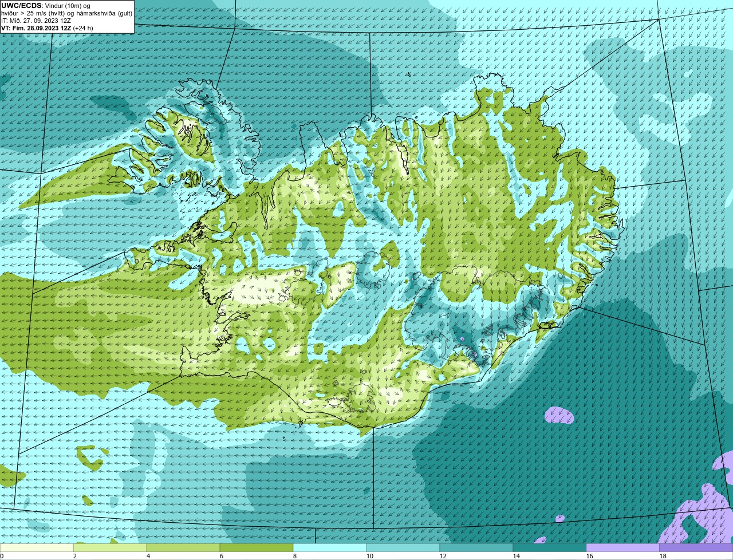Click the 0–2 m/s pale yellow legend swatch

point(37,548)
